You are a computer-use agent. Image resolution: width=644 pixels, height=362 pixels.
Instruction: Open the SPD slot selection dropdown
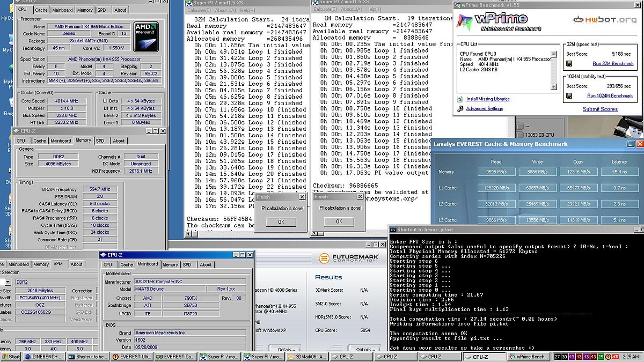pos(8,282)
